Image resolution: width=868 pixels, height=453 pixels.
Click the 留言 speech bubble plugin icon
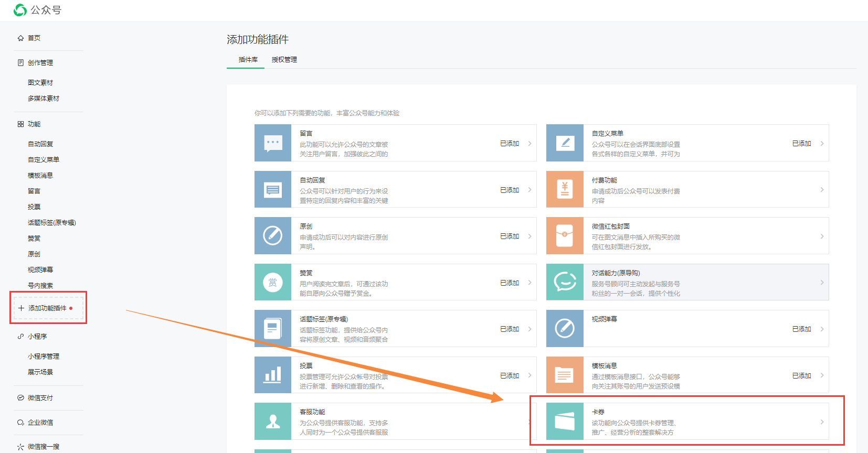tap(273, 143)
